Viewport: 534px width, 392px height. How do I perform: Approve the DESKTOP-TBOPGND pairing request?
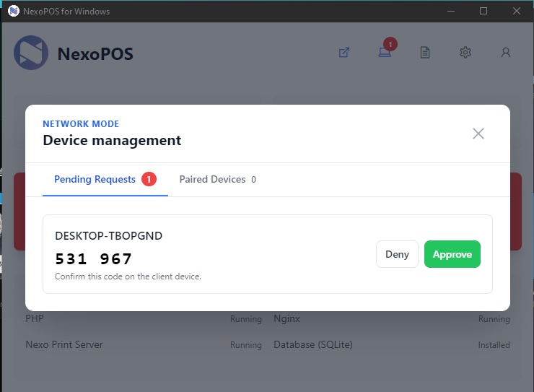[452, 254]
